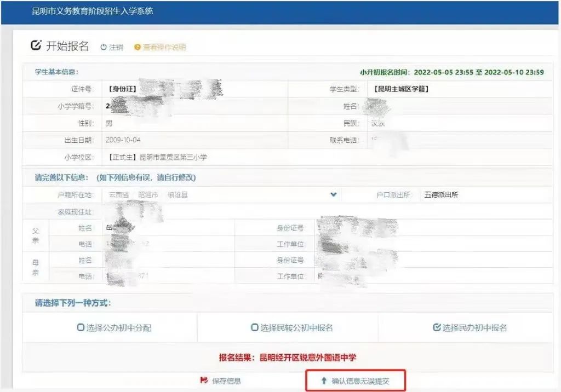561x392 pixels.
Task: Expand the 户籍所在地 dropdown arrow
Action: click(x=334, y=194)
